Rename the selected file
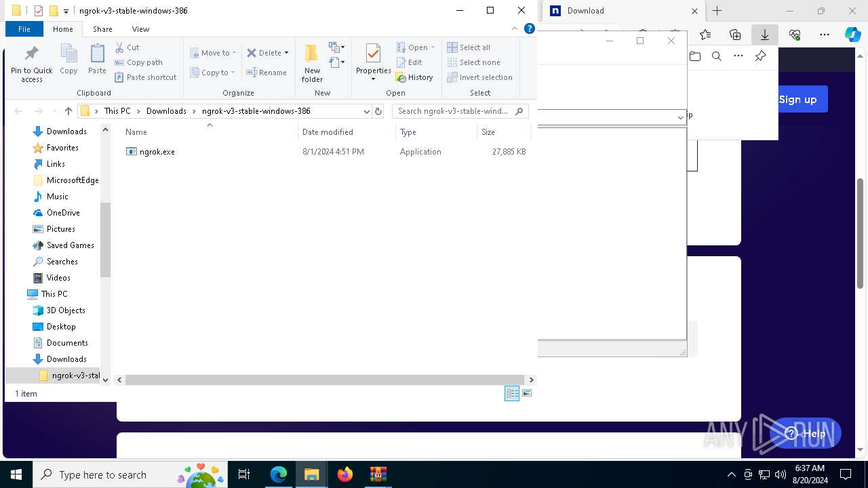The width and height of the screenshot is (868, 488). 267,73
